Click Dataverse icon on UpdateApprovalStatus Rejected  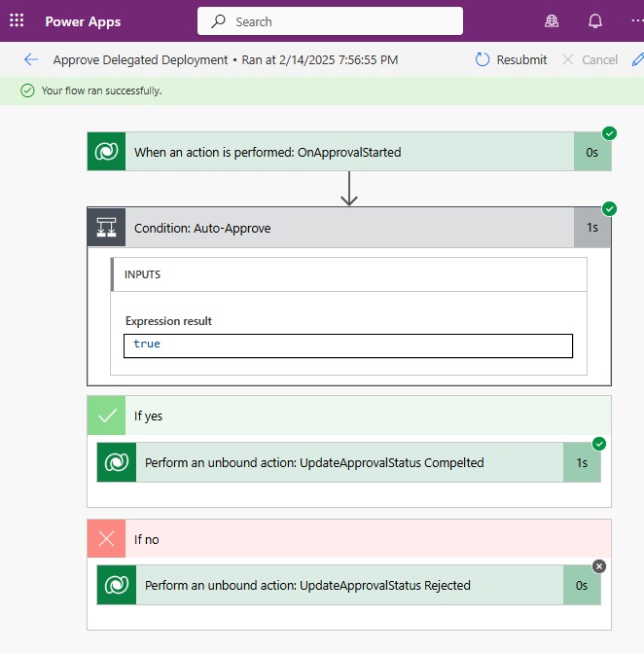pyautogui.click(x=117, y=585)
